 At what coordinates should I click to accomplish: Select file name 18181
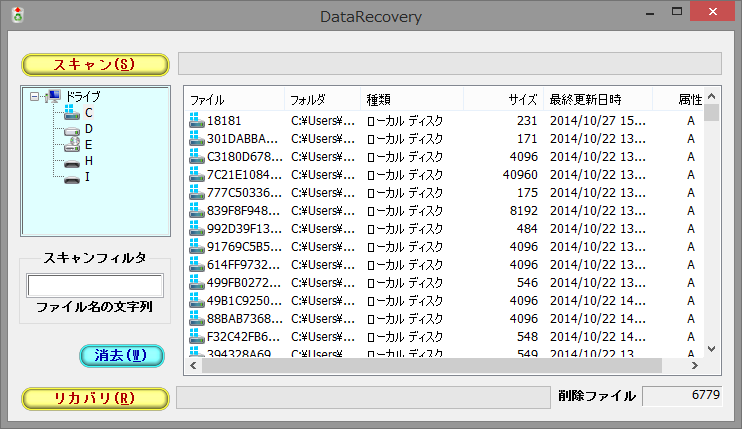click(224, 121)
